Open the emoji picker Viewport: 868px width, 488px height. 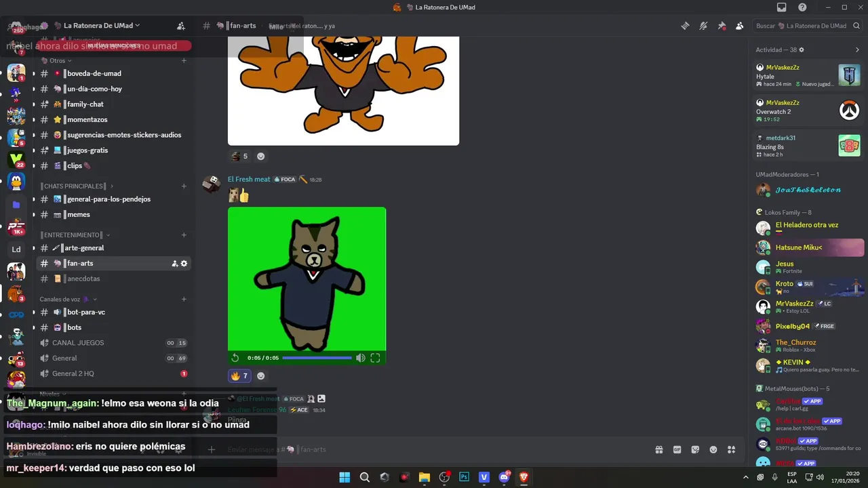point(713,449)
